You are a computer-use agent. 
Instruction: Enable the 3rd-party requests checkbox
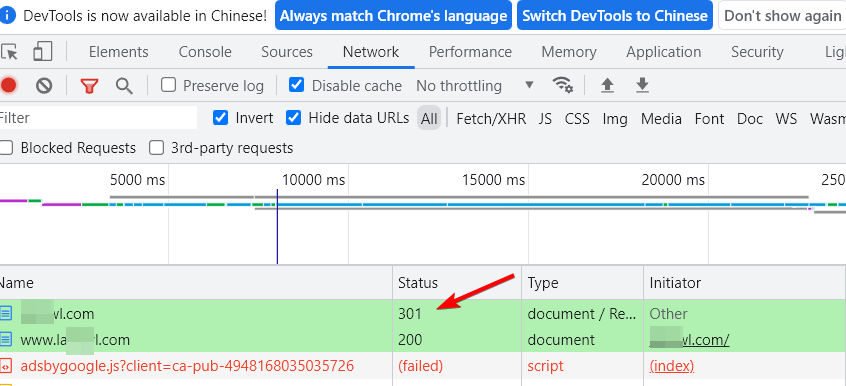(156, 147)
